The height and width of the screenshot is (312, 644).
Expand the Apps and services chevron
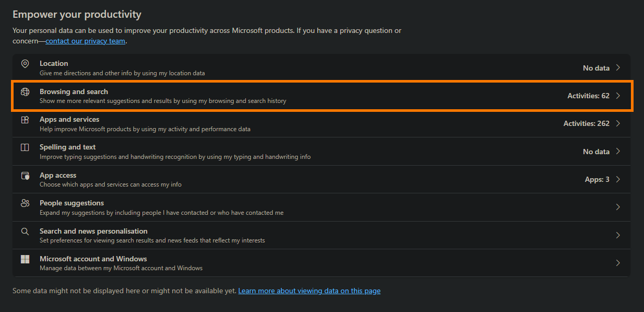pyautogui.click(x=618, y=123)
